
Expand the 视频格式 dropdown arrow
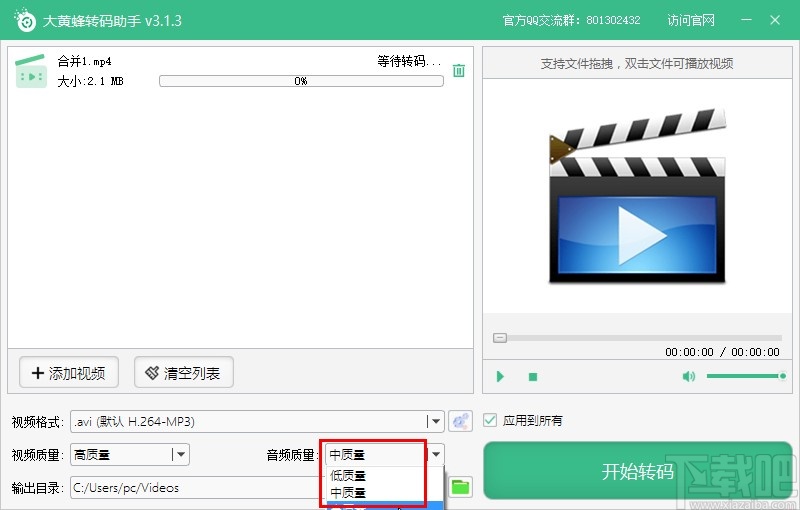pyautogui.click(x=436, y=422)
